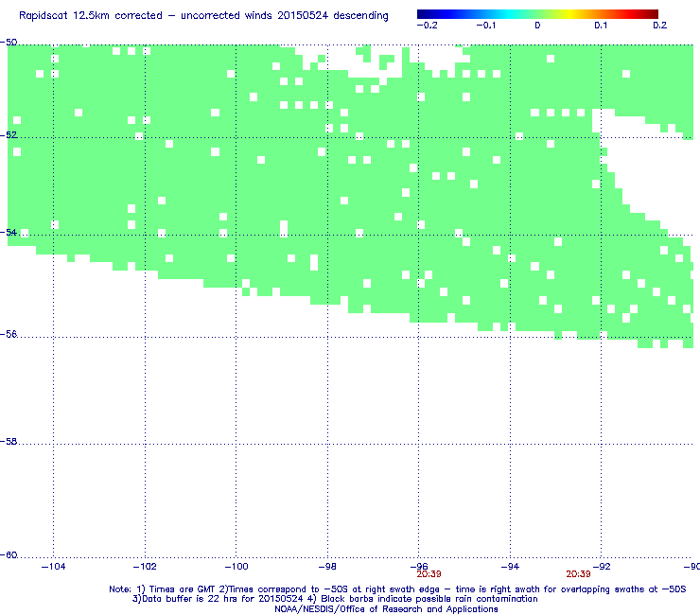Click the colorbar label '-0.1'
The height and width of the screenshot is (615, 700).
pos(485,26)
